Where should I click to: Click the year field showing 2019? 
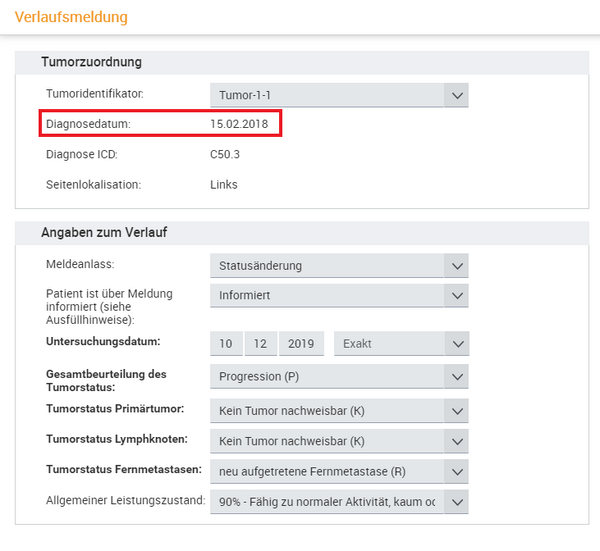pyautogui.click(x=300, y=343)
